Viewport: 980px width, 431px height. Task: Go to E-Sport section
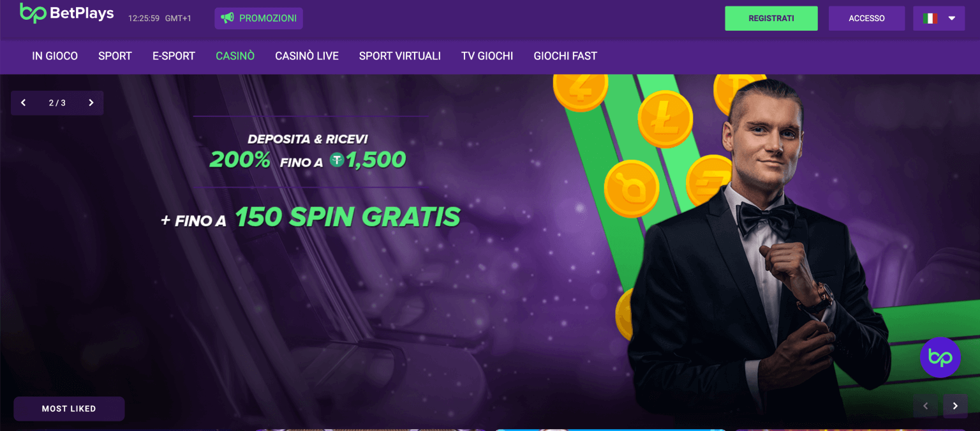(174, 56)
